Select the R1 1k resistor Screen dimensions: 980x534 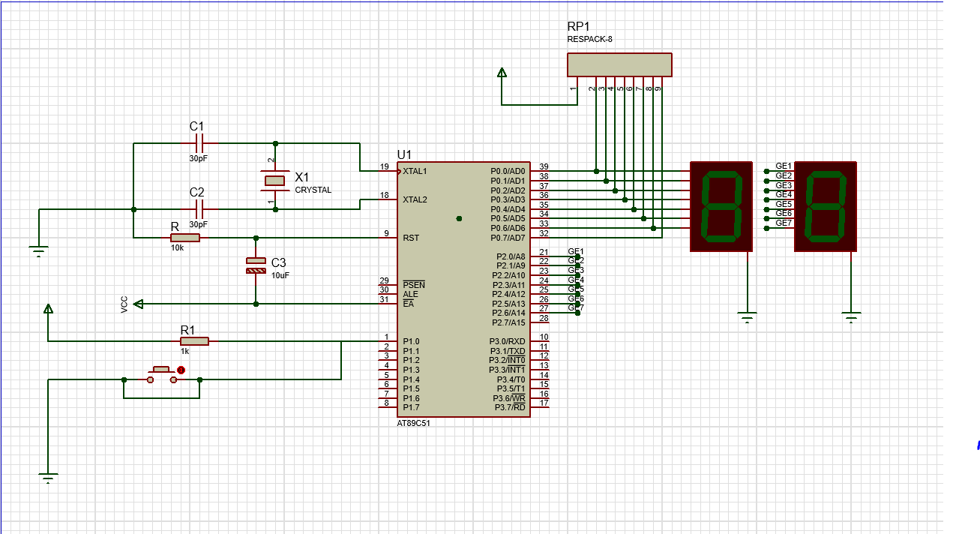click(194, 341)
